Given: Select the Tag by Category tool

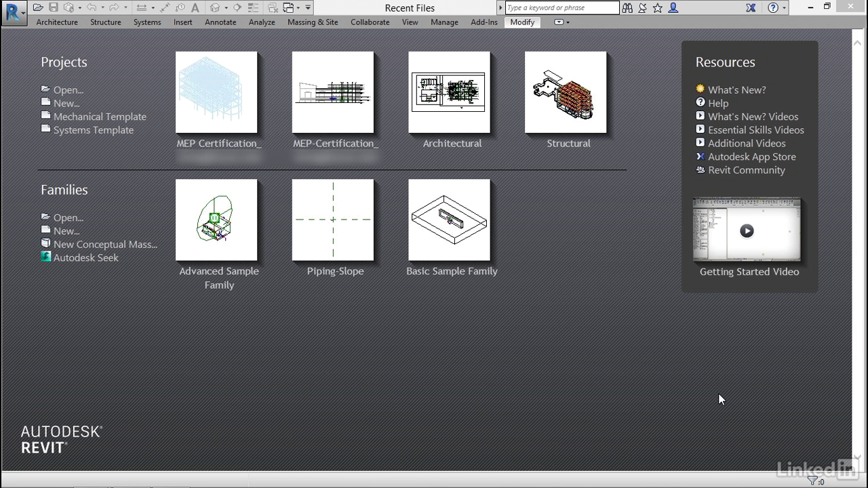Looking at the screenshot, I should point(180,7).
